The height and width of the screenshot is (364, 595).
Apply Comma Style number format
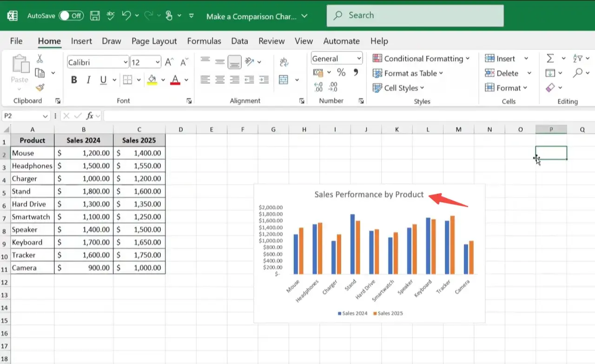point(356,73)
